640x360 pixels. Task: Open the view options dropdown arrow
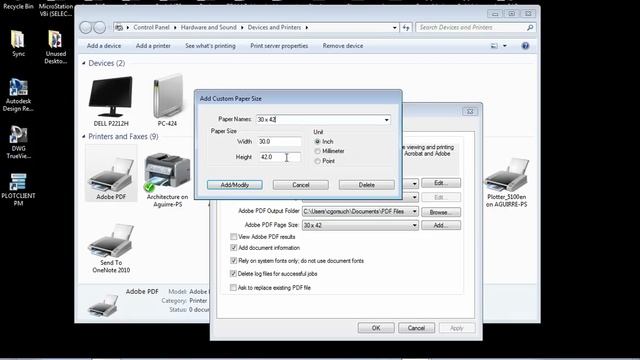click(505, 46)
